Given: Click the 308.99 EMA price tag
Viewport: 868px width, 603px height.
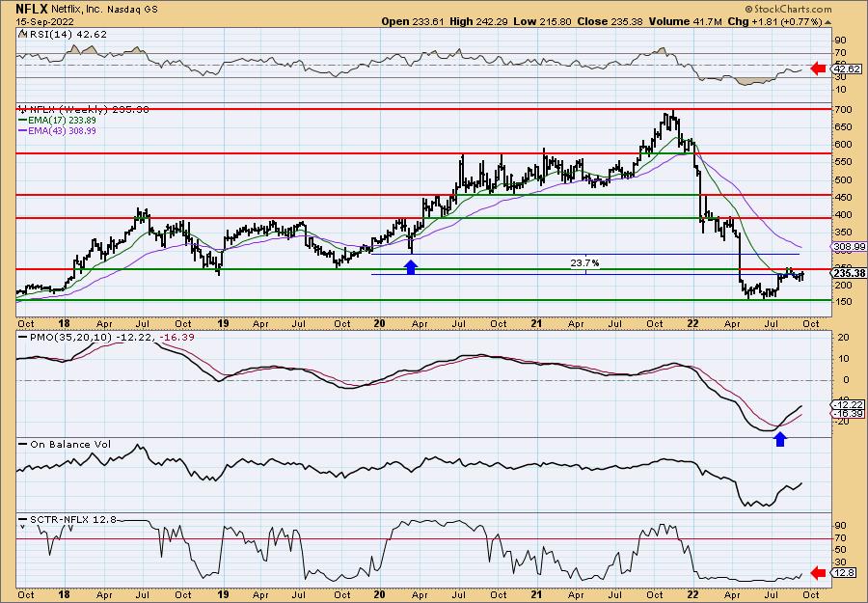Looking at the screenshot, I should 847,246.
